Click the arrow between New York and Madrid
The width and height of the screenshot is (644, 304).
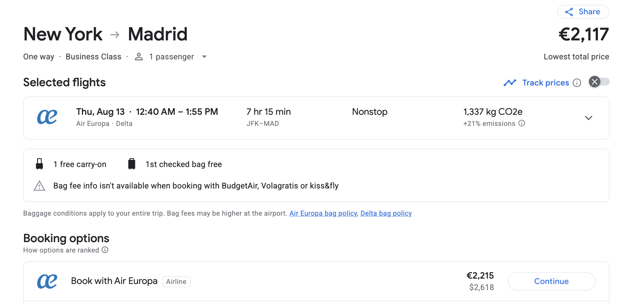coord(115,35)
